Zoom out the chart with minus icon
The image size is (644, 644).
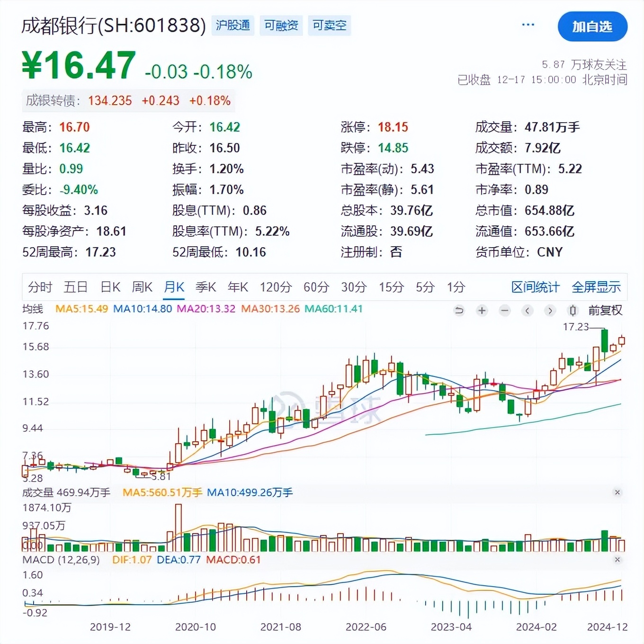click(505, 311)
